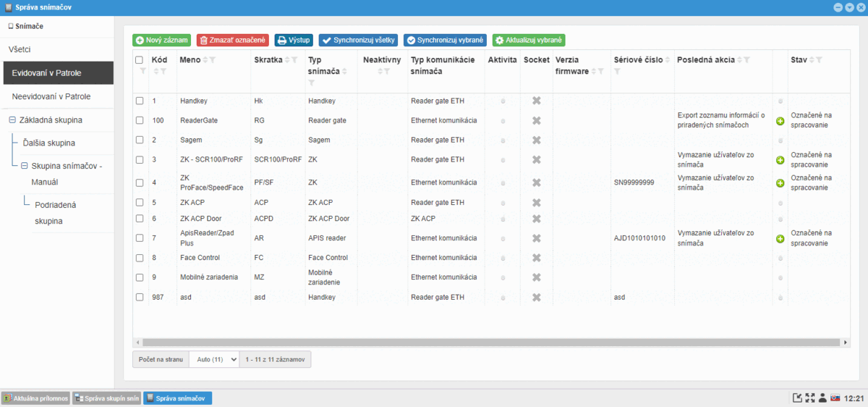Open the filter icon in the Stav column header
The width and height of the screenshot is (868, 407).
click(820, 60)
